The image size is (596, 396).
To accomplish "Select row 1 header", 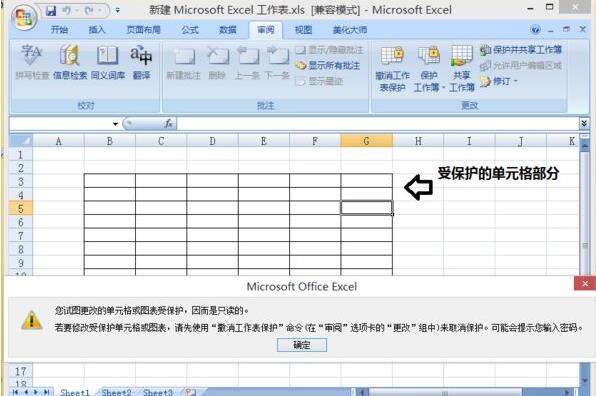I will pyautogui.click(x=21, y=155).
